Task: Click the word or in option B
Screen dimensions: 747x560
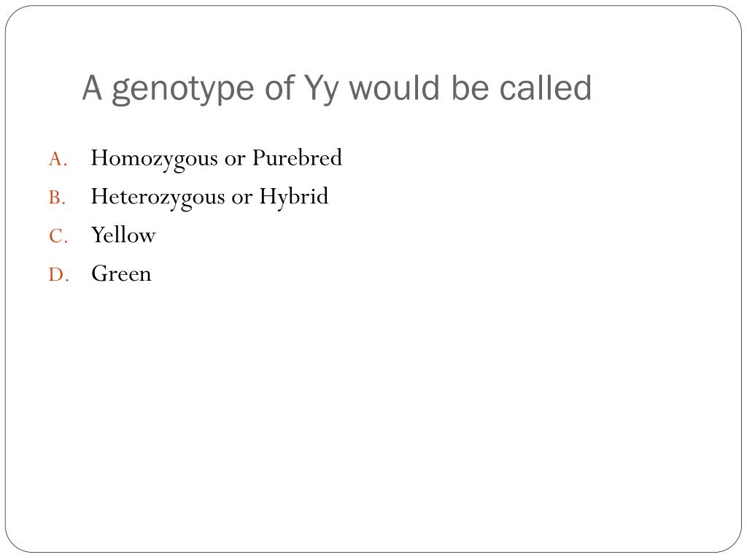Action: (x=241, y=198)
